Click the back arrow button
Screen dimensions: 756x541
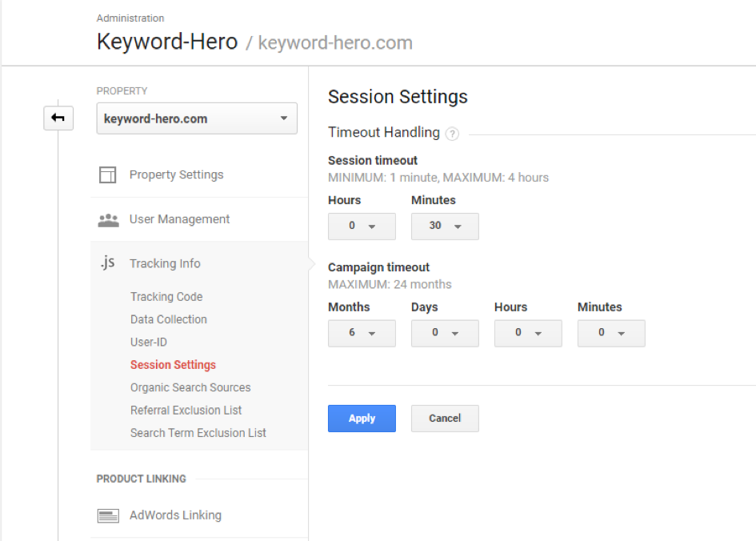[58, 118]
